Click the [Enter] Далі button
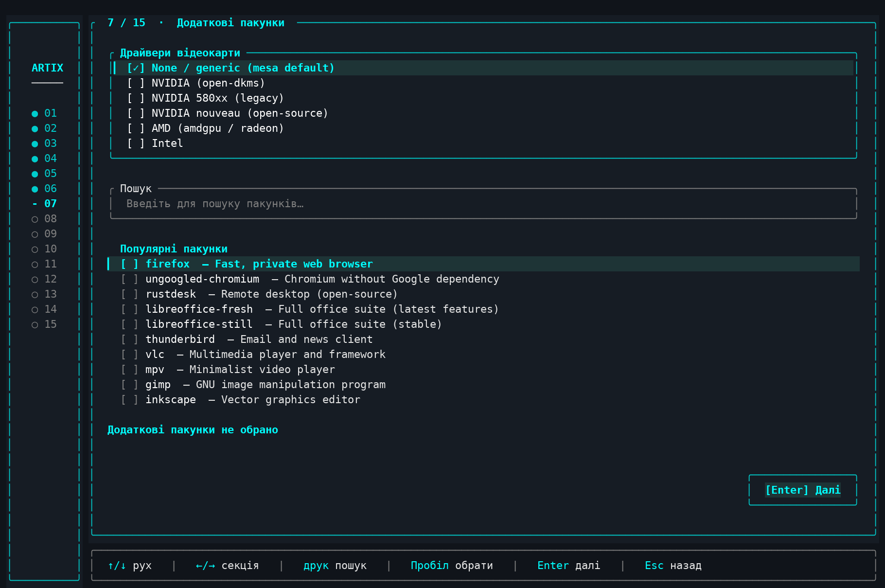This screenshot has height=588, width=885. pos(803,490)
